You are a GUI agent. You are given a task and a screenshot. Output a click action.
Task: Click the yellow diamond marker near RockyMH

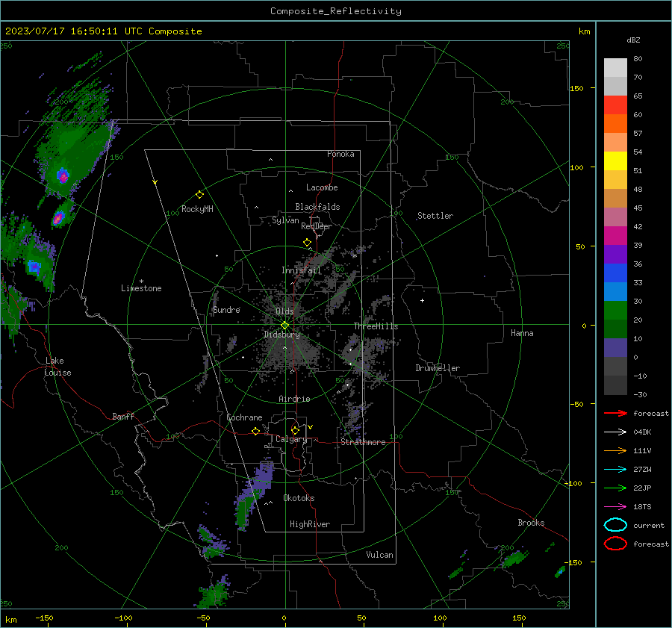199,195
